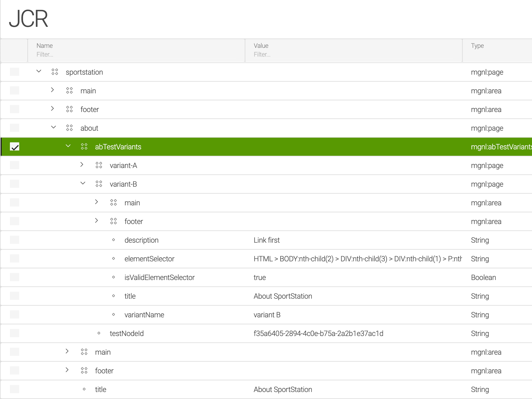Viewport: 532px width, 399px height.
Task: Click the node icon beside variant-A
Action: [x=99, y=165]
